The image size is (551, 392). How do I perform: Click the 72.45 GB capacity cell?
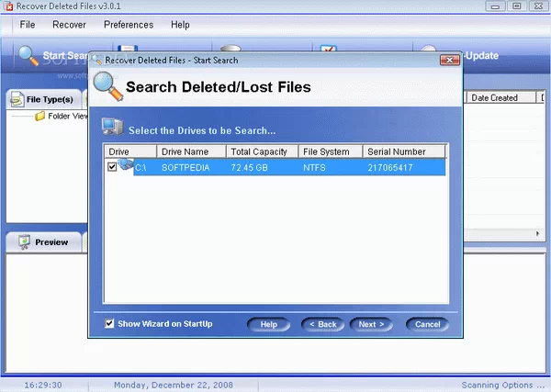(x=249, y=168)
